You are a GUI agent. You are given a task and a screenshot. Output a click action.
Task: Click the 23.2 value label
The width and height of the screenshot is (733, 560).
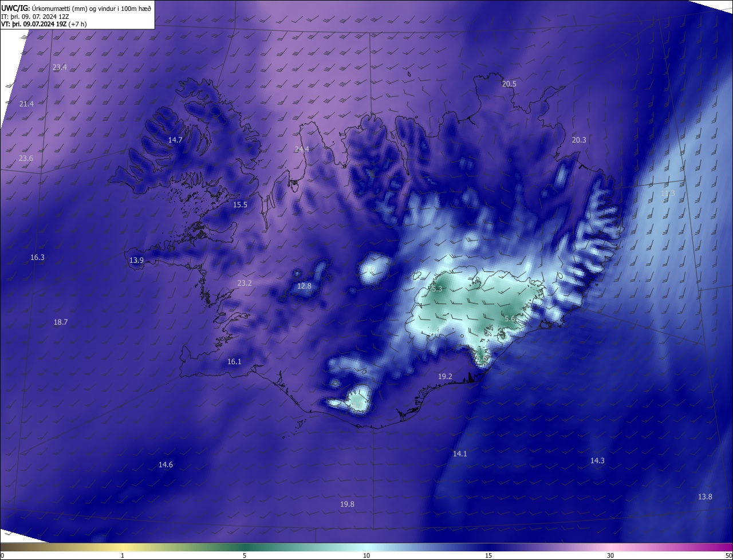(x=245, y=283)
